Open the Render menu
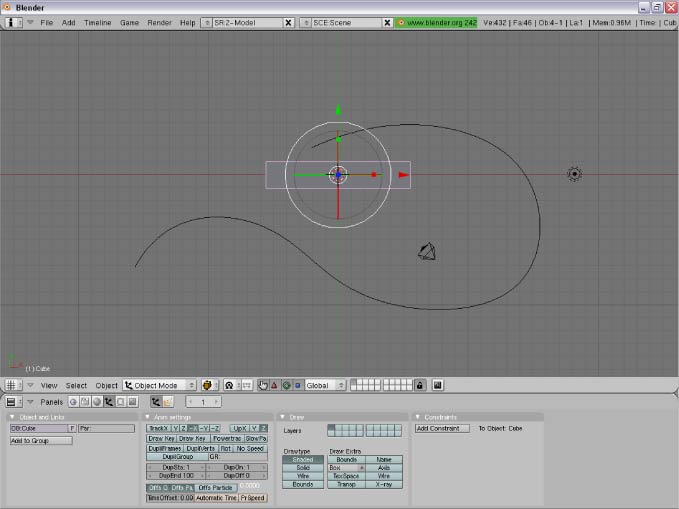679x509 pixels. [159, 23]
